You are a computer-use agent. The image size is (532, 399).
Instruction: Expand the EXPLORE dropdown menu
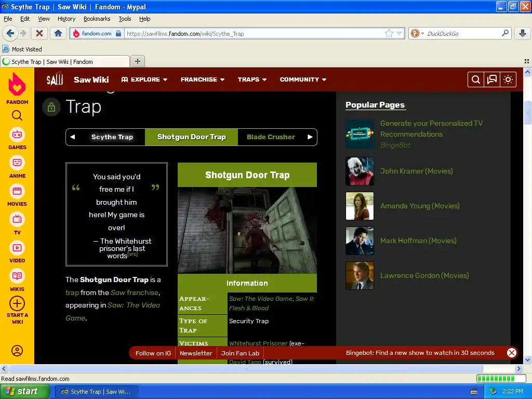click(x=144, y=79)
